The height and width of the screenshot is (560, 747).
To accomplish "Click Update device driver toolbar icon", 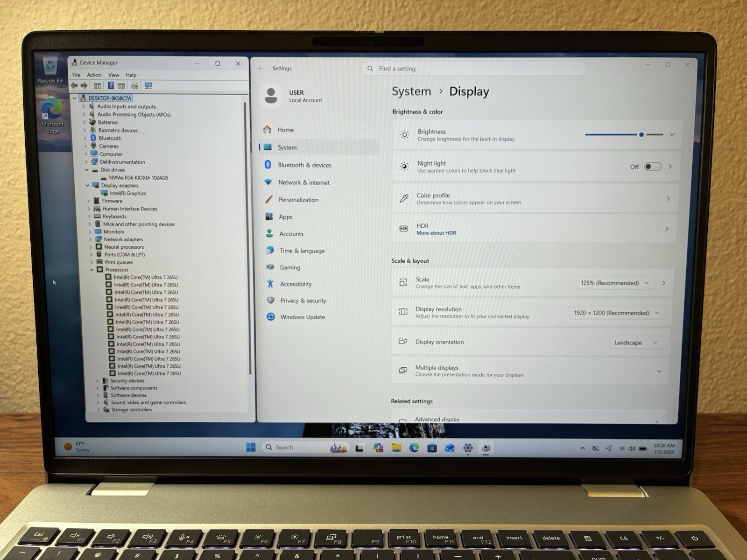I will pyautogui.click(x=134, y=86).
